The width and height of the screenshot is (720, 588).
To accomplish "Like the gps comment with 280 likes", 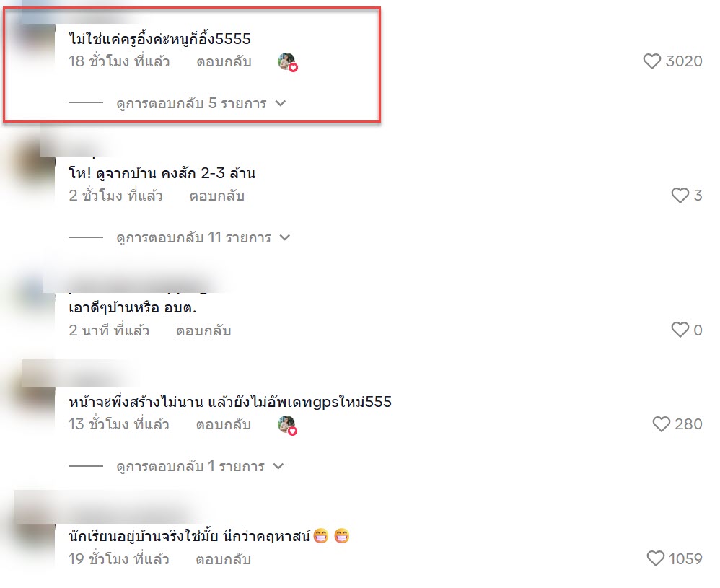I will click(662, 424).
